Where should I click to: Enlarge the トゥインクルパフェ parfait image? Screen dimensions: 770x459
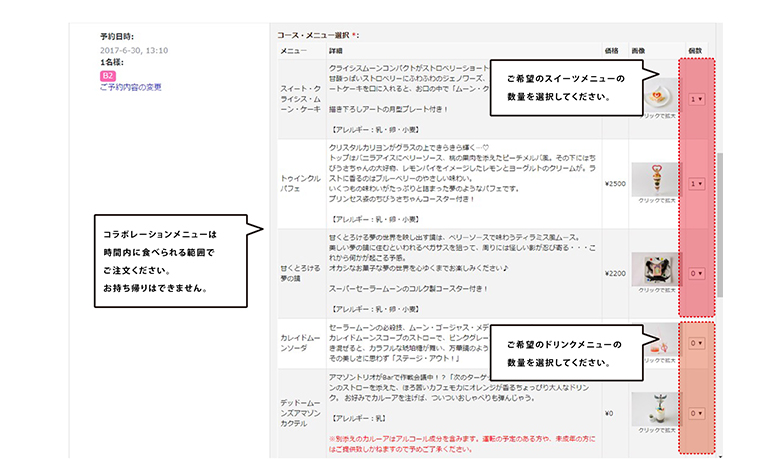point(653,175)
